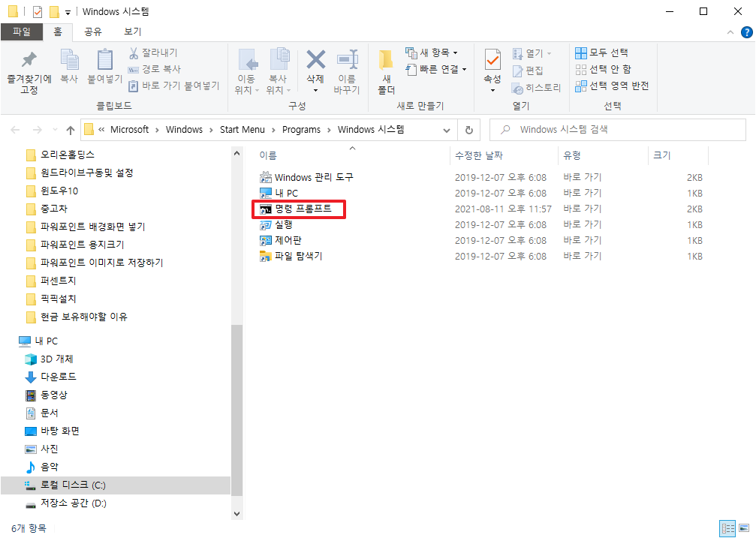Open 복사 위치 (Copy to) menu
This screenshot has height=538, width=756.
click(279, 72)
